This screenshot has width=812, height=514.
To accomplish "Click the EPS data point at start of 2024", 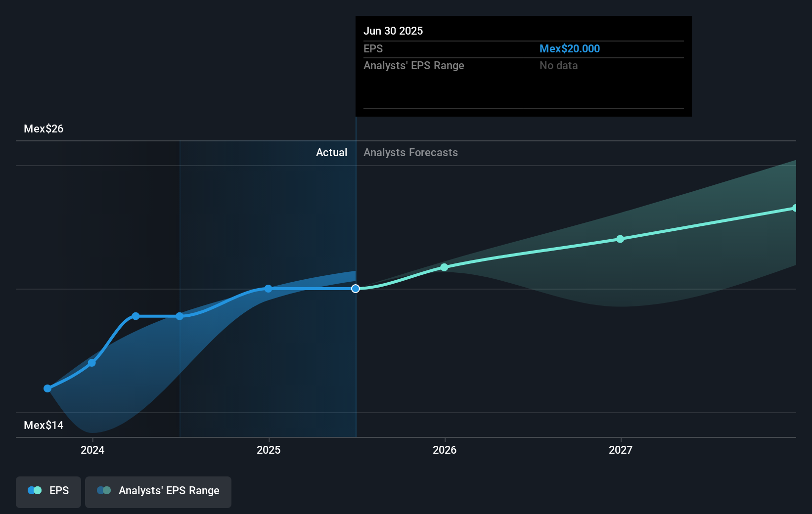I will [92, 363].
